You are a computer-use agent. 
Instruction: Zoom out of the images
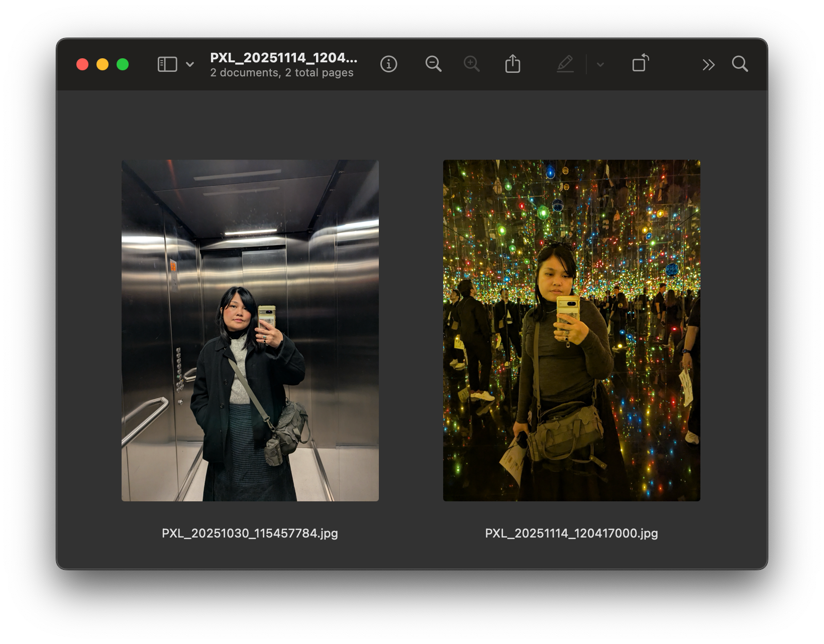[x=433, y=64]
